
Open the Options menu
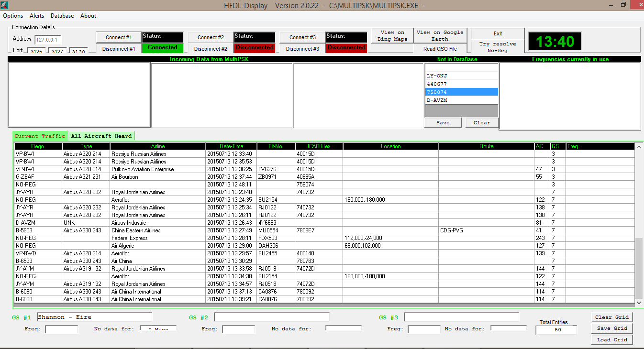coord(12,16)
